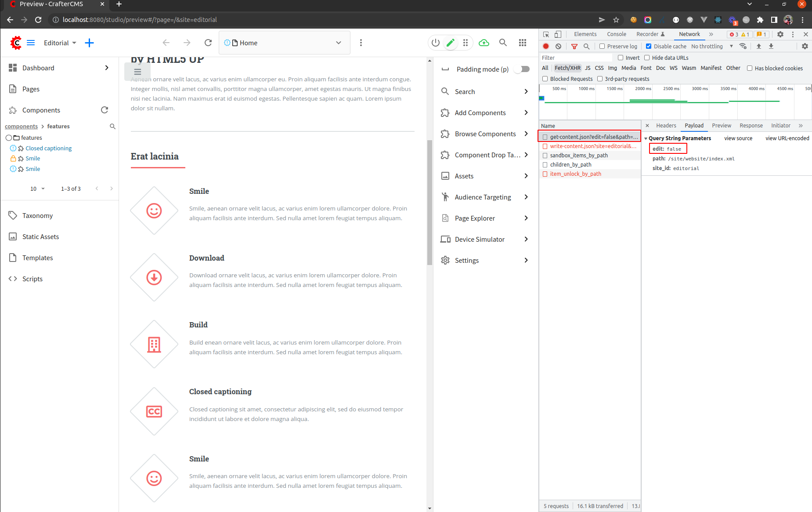Uncheck Disable cache in DevTools
Screen dimensions: 812x512
pos(649,46)
